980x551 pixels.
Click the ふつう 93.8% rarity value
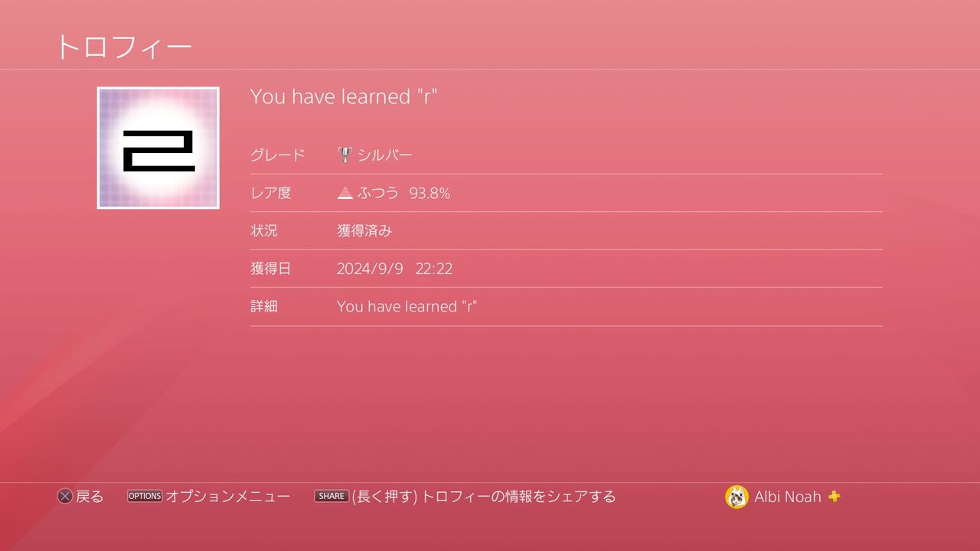(x=403, y=193)
